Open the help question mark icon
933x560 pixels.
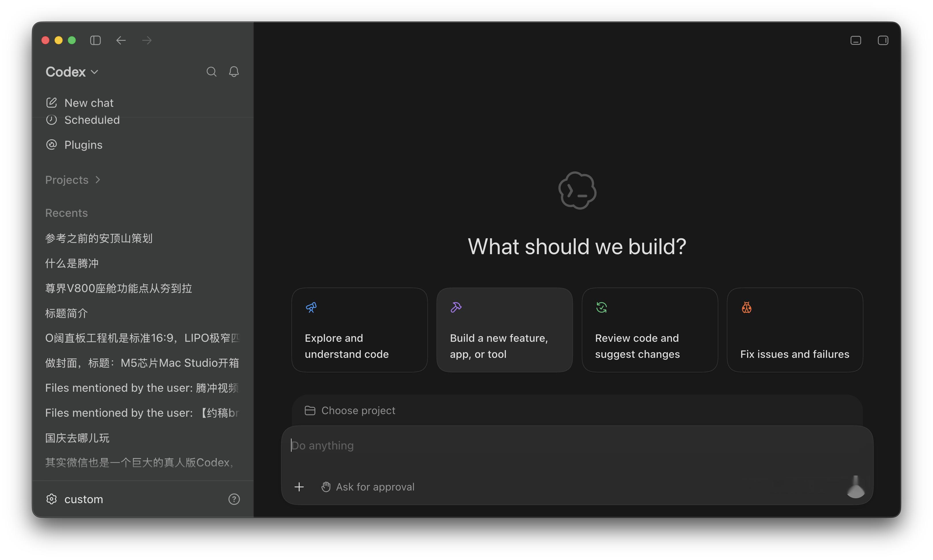tap(234, 499)
